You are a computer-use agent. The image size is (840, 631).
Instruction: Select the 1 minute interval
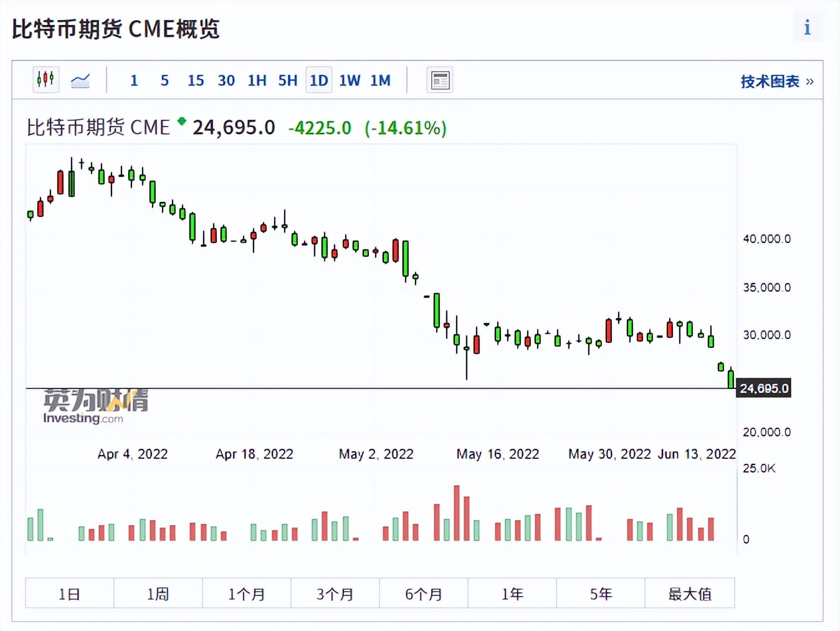134,80
